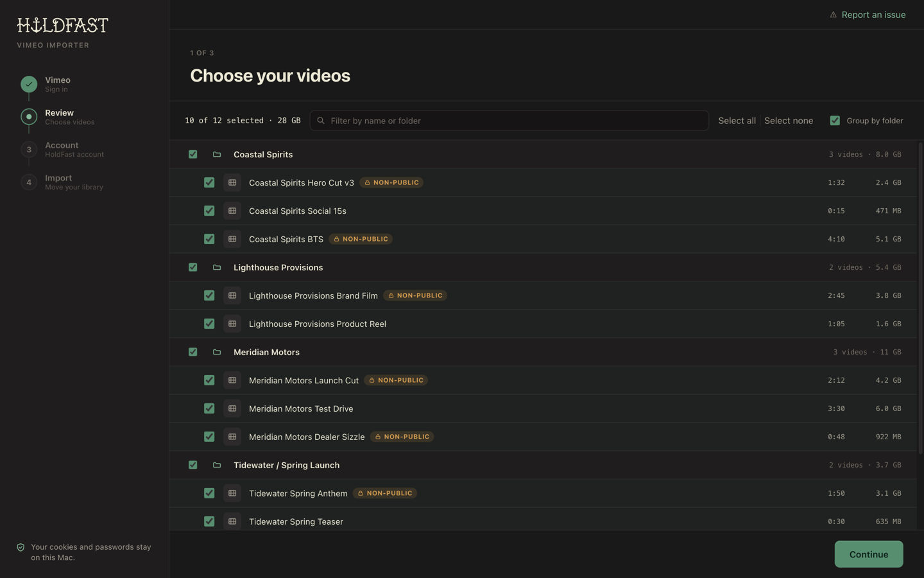
Task: Uncheck Meridian Motors Dealer Sizzle checkbox
Action: 209,437
